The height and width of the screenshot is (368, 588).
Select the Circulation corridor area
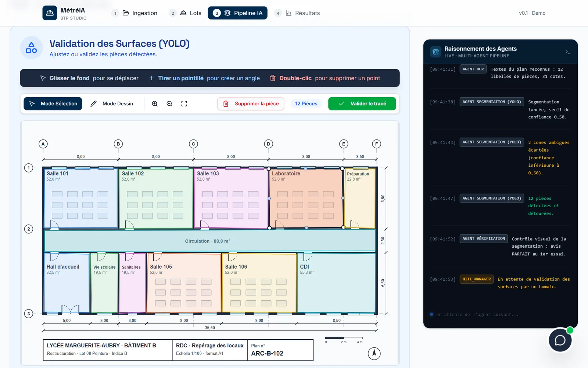click(x=210, y=241)
